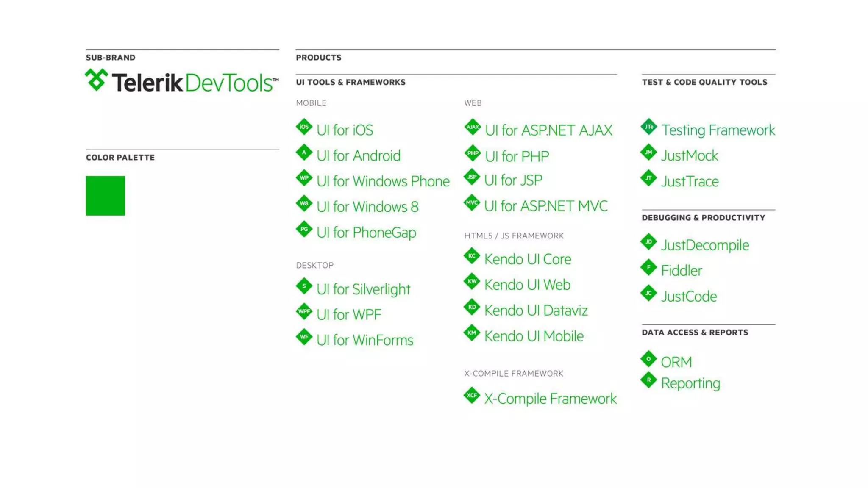868x488 pixels.
Task: Click the Fiddler product link
Action: pos(681,271)
